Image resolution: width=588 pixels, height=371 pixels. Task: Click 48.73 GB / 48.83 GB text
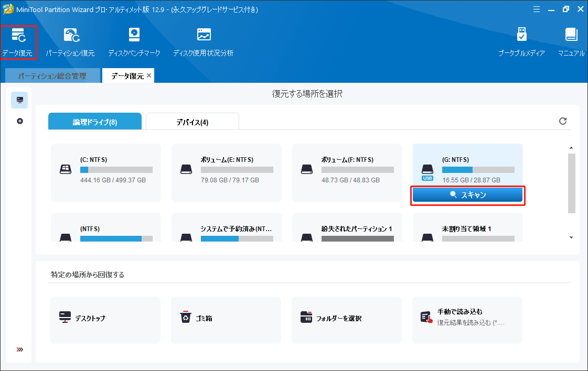[350, 180]
